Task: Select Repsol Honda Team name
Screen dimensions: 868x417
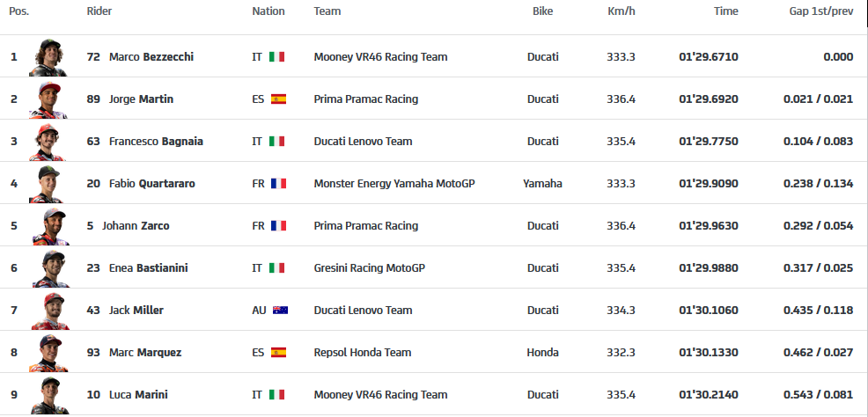Action: (x=363, y=352)
